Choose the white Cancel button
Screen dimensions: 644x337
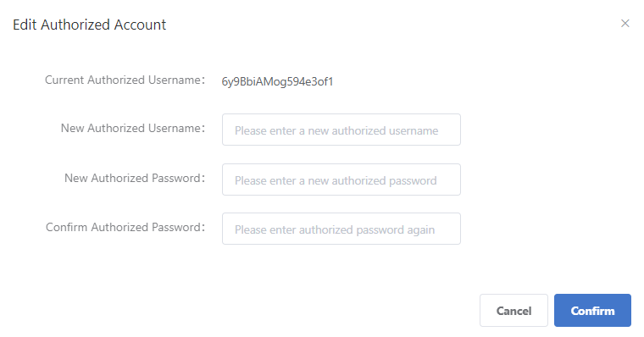[x=514, y=310]
